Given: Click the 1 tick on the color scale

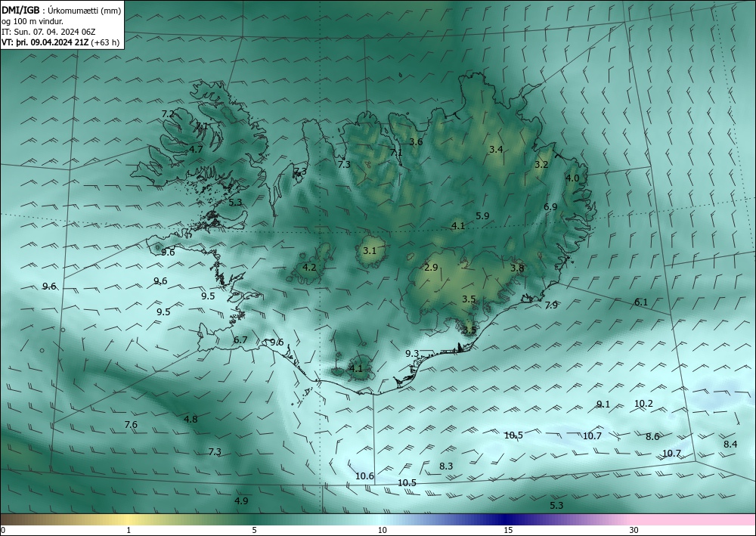Looking at the screenshot, I should [x=129, y=530].
